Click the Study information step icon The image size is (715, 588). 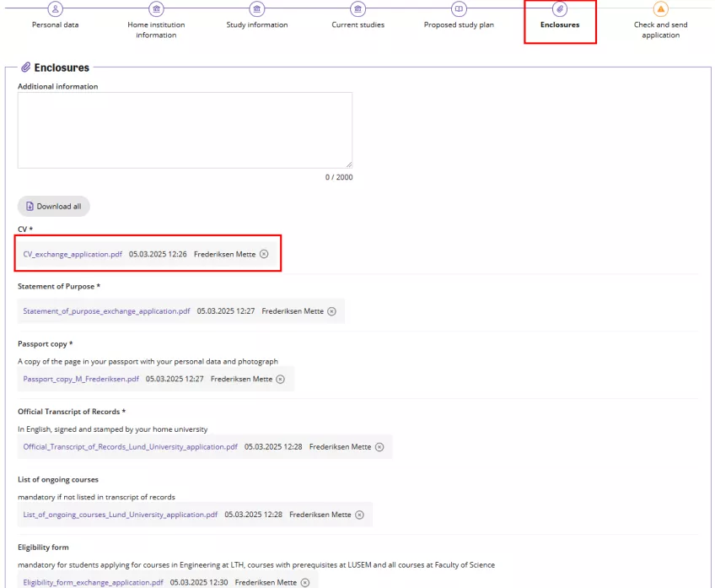coord(257,9)
